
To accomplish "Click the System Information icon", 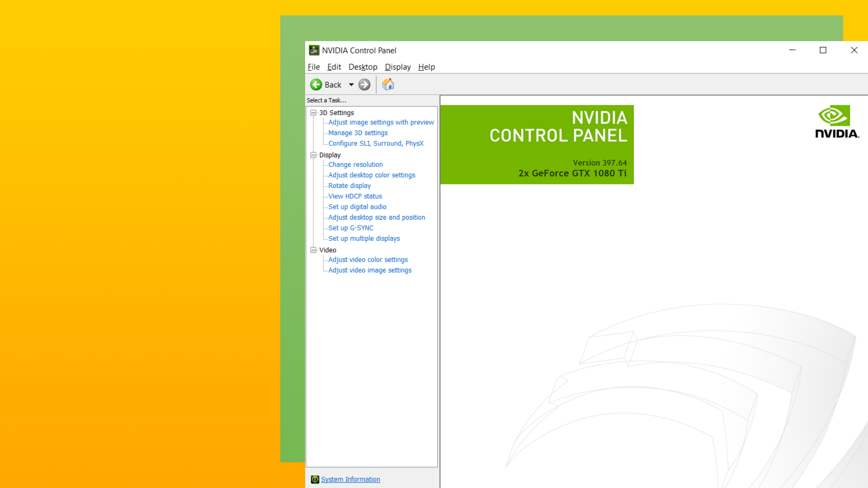I will click(315, 479).
